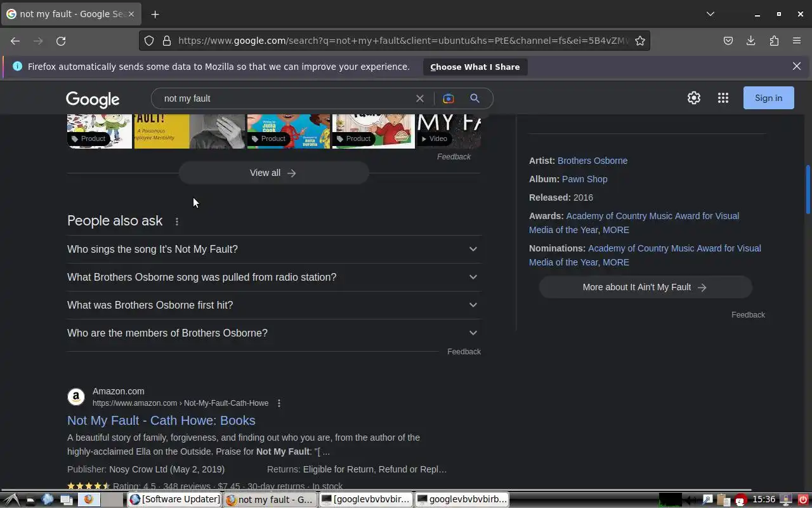The width and height of the screenshot is (812, 508).
Task: Click the Google logo
Action: (x=93, y=99)
